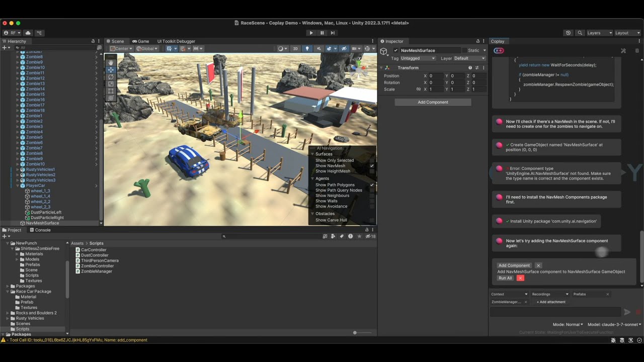Click the Step frame button

pos(333,33)
